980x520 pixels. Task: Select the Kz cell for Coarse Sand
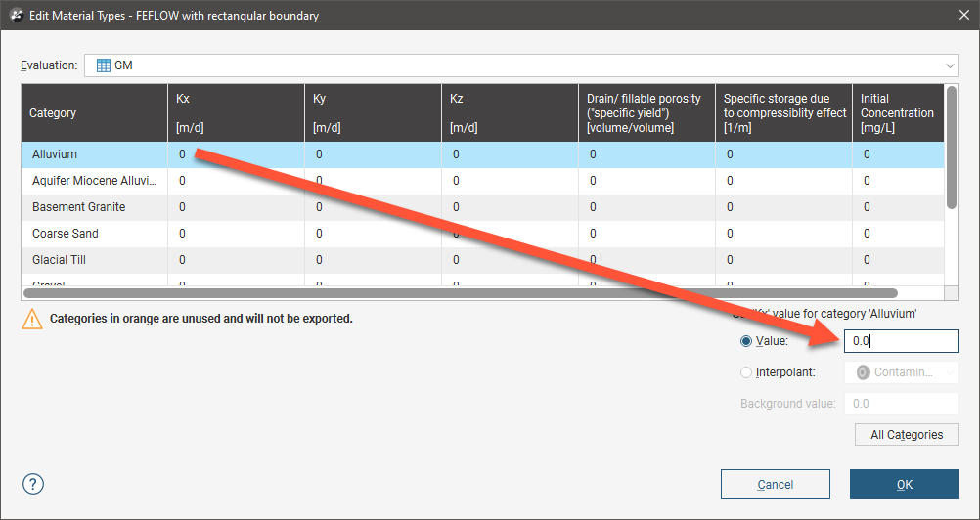click(x=509, y=234)
